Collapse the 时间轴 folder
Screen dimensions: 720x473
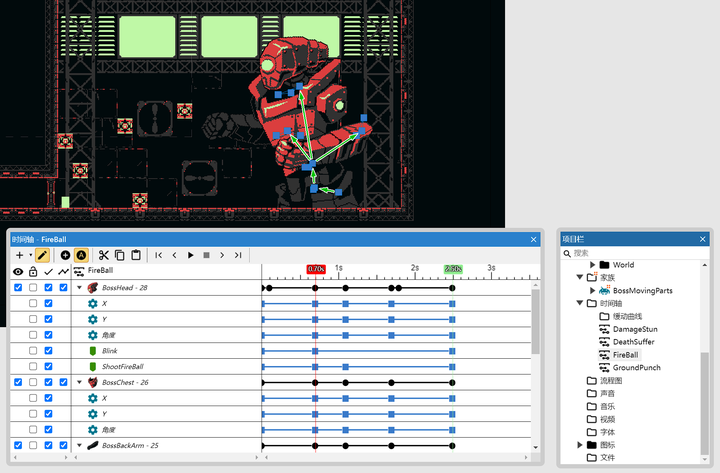580,303
